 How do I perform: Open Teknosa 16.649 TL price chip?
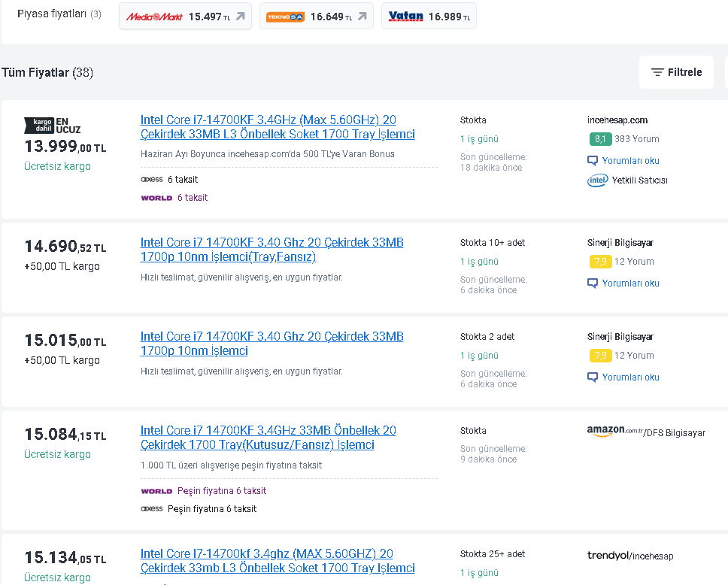[316, 17]
